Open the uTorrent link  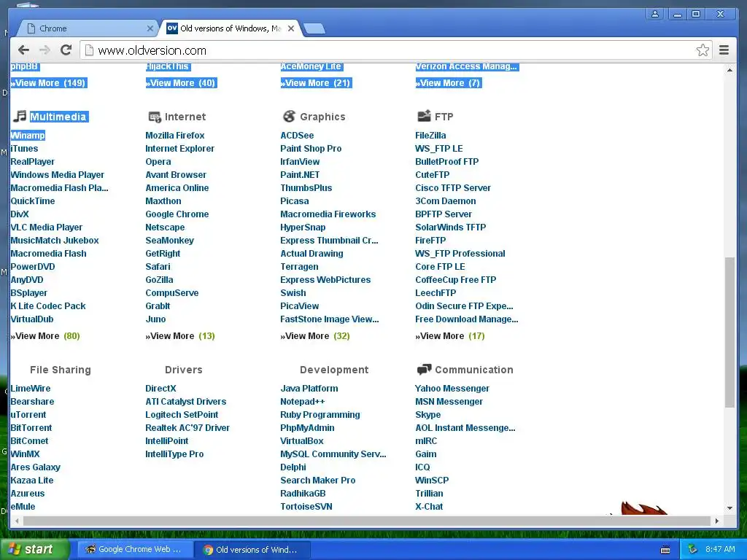tap(28, 415)
